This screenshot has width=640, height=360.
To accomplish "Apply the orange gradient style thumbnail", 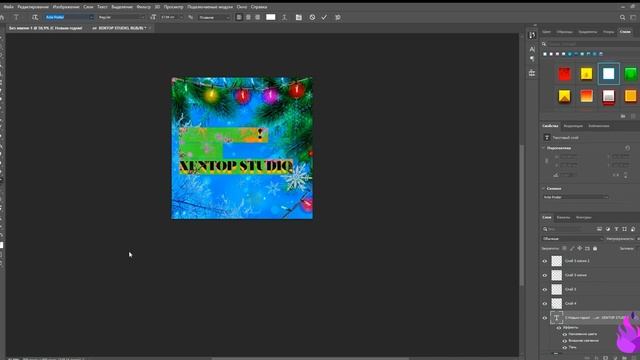I will tap(587, 96).
